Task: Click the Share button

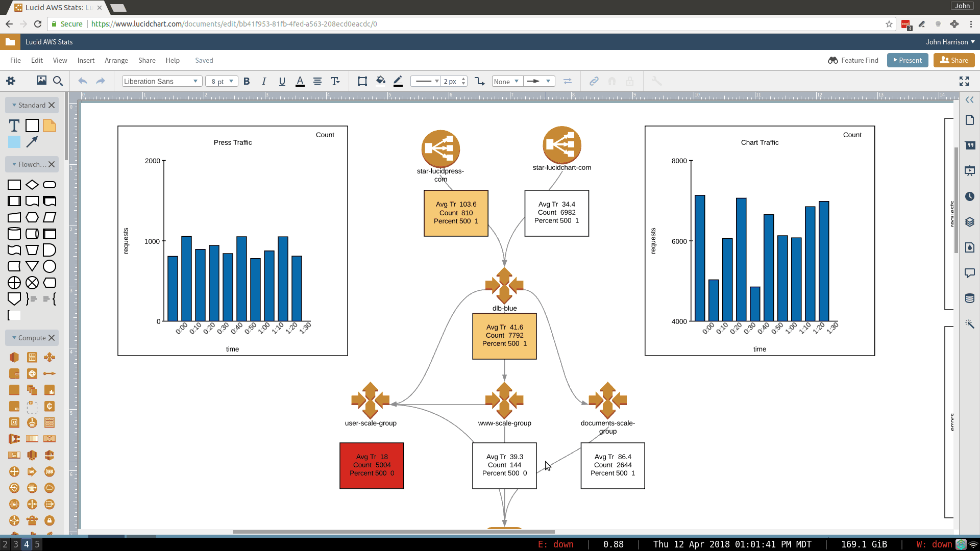Action: [x=953, y=60]
